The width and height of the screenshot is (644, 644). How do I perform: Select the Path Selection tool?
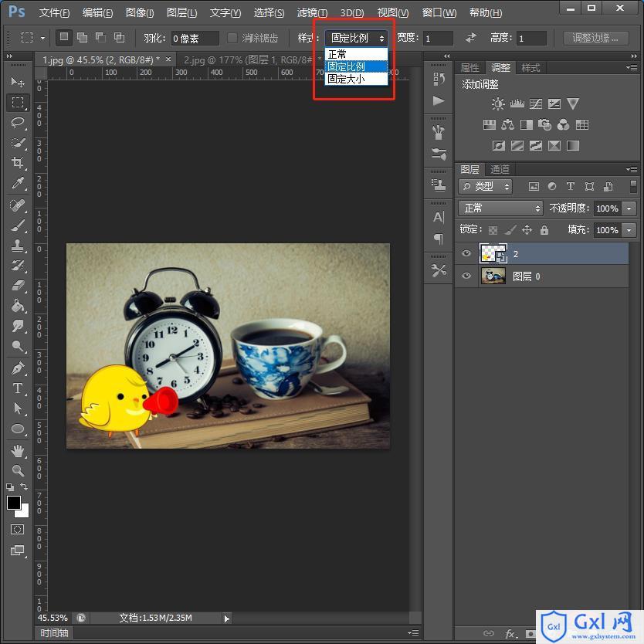click(18, 408)
